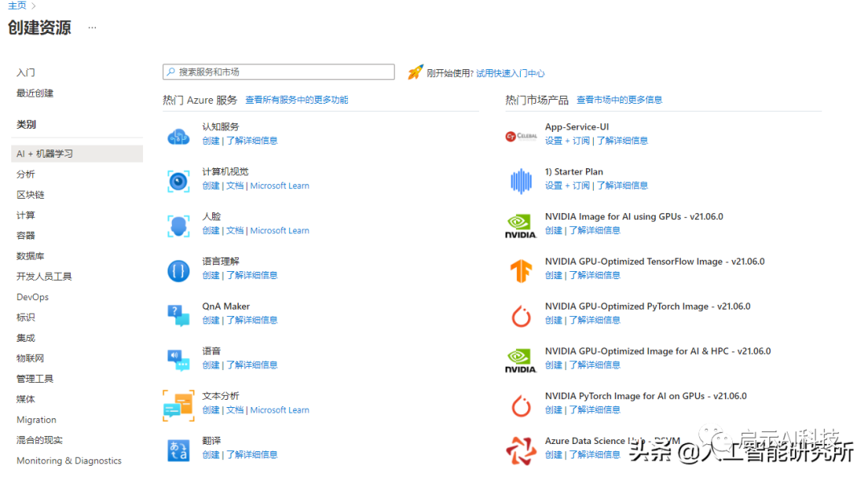
Task: Click 创建 under 认知服务
Action: click(211, 141)
